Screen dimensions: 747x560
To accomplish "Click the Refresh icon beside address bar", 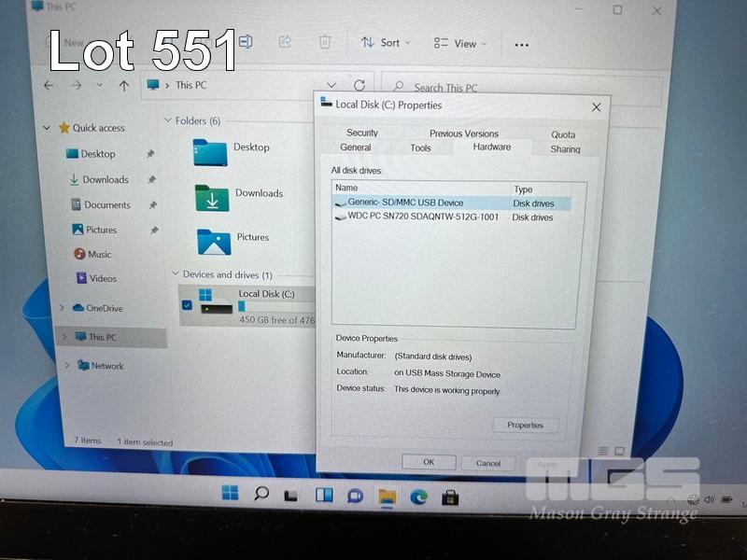I will click(x=359, y=86).
